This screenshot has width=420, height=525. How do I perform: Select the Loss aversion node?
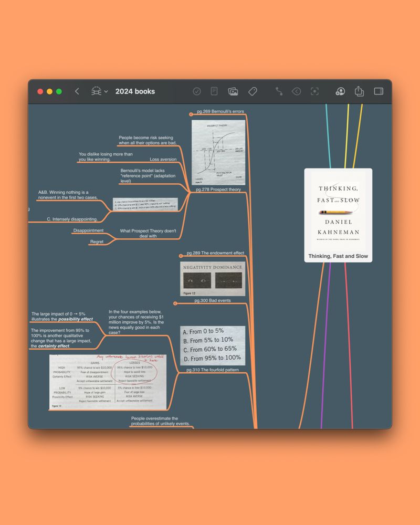[x=163, y=160]
